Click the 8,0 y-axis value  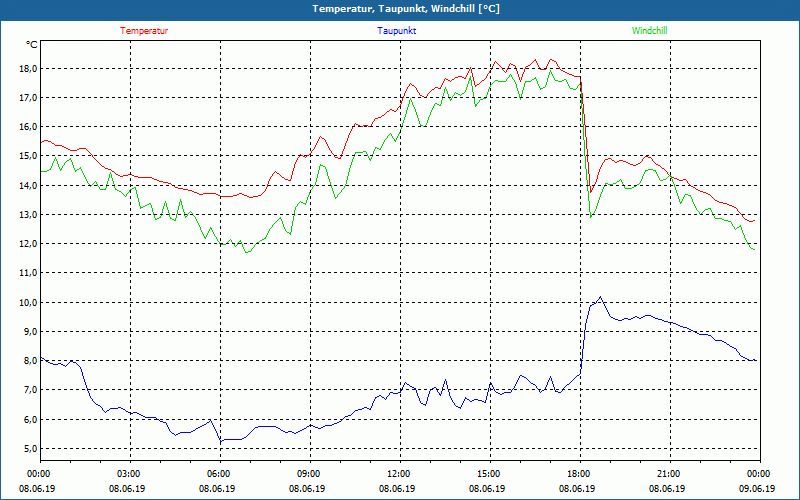pos(31,361)
